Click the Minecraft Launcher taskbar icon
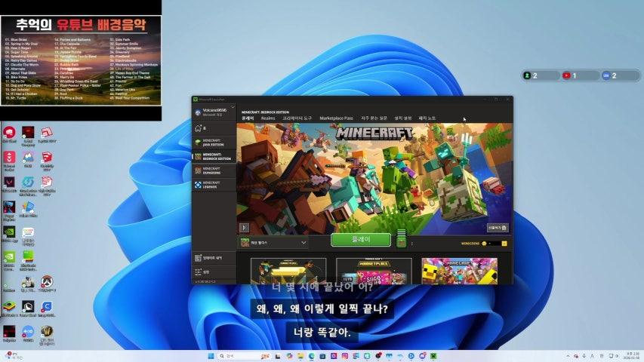 (x=433, y=356)
